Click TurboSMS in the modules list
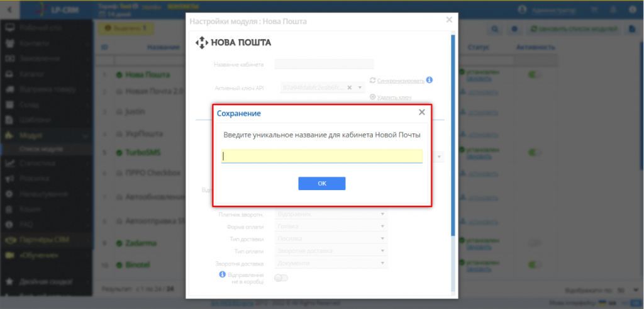The width and height of the screenshot is (644, 309). tap(143, 152)
